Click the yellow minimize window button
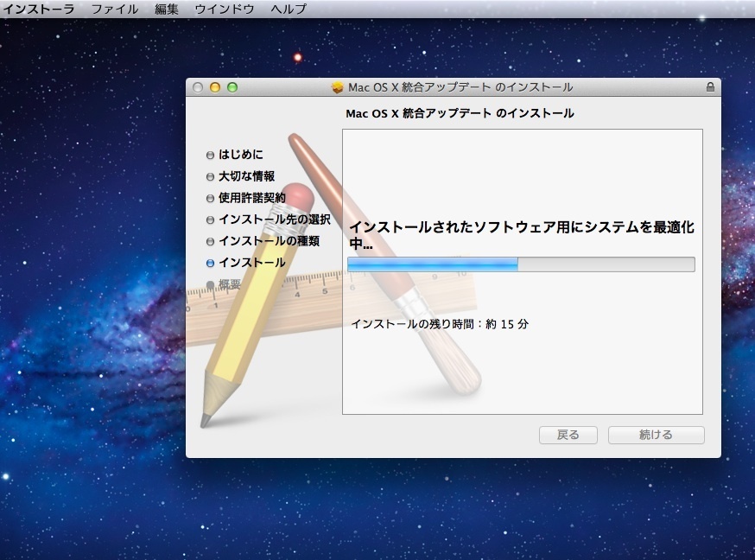Image resolution: width=755 pixels, height=560 pixels. pyautogui.click(x=215, y=87)
